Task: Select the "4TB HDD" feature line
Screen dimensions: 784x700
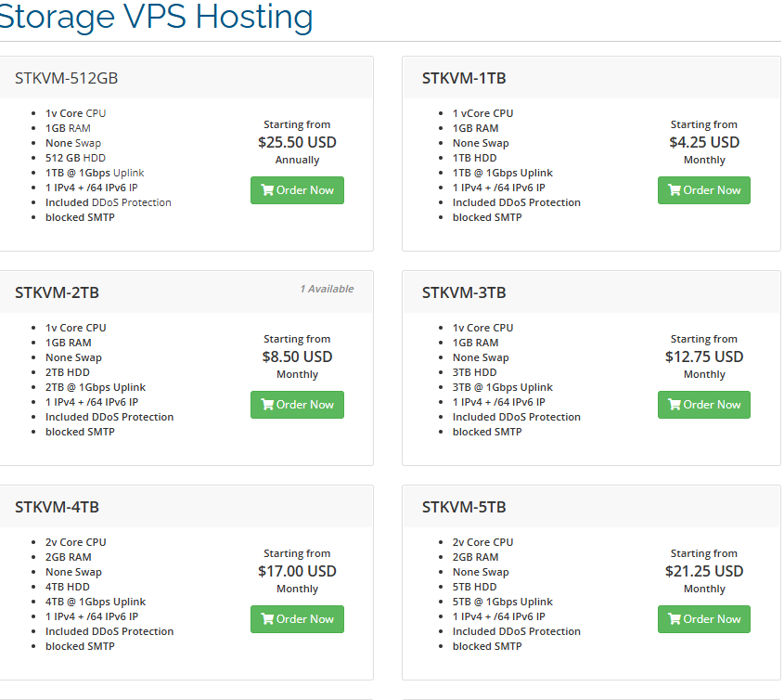Action: pos(68,587)
